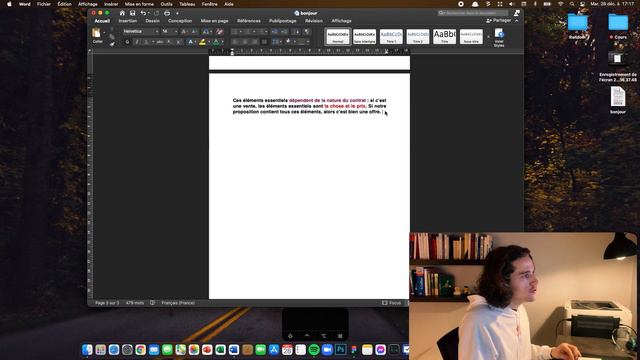Click the Focus button in the status bar

point(391,303)
